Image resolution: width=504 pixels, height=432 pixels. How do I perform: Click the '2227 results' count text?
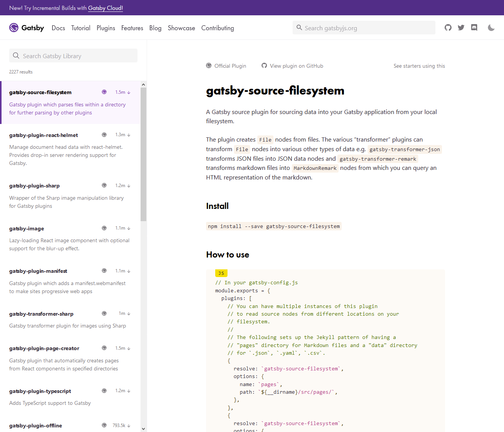[21, 72]
